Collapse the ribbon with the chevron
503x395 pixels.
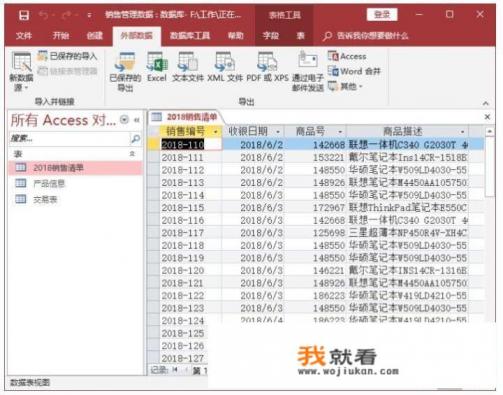486,104
